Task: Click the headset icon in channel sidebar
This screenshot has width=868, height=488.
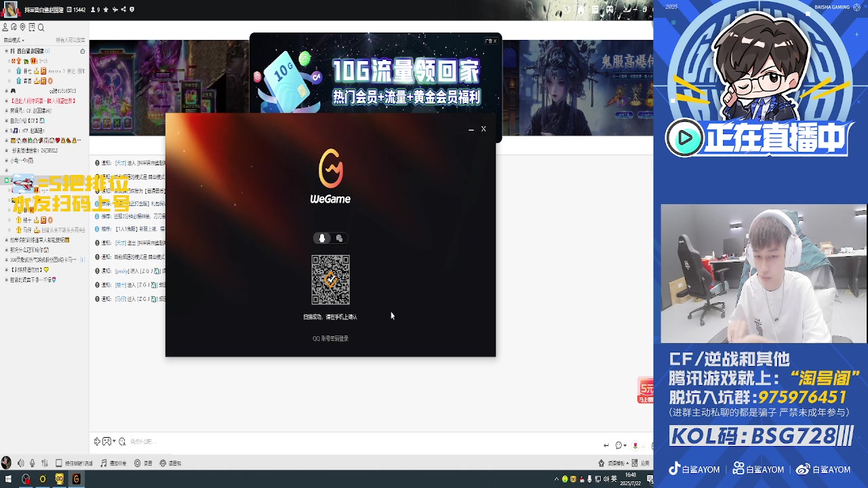Action: pos(14,27)
